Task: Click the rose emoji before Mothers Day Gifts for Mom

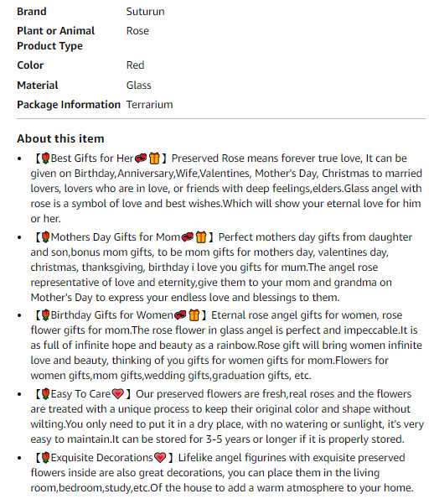Action: click(45, 237)
